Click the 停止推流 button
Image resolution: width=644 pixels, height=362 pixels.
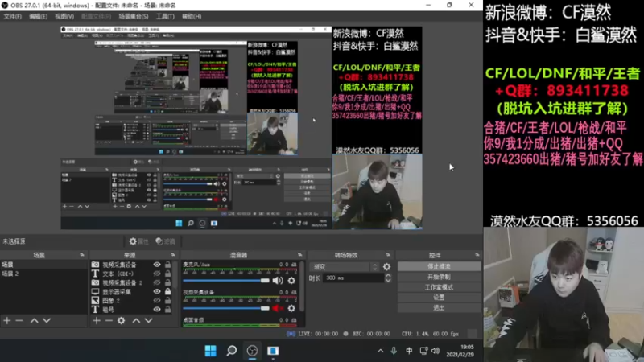click(x=439, y=267)
